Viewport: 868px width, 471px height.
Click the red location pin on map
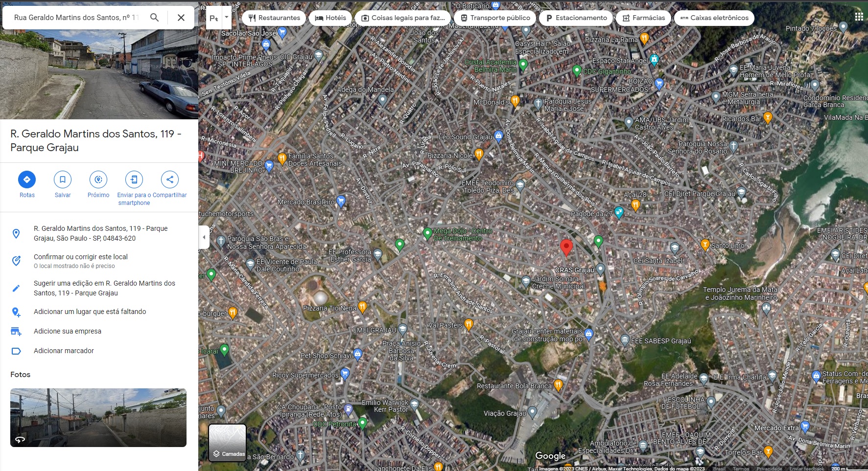click(x=566, y=247)
